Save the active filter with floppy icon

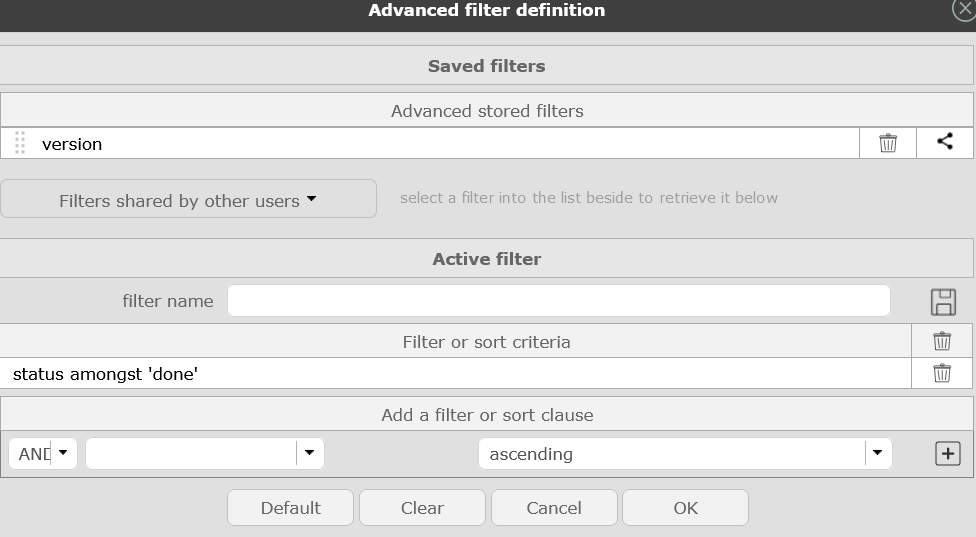tap(942, 301)
